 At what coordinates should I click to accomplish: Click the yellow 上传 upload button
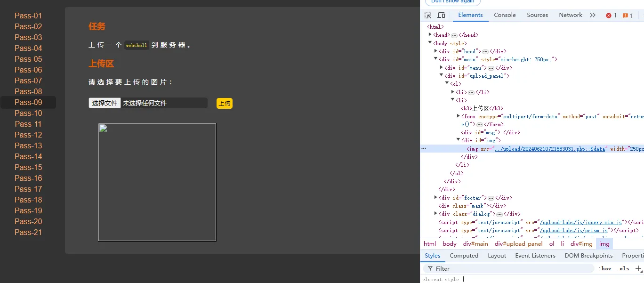pos(225,104)
